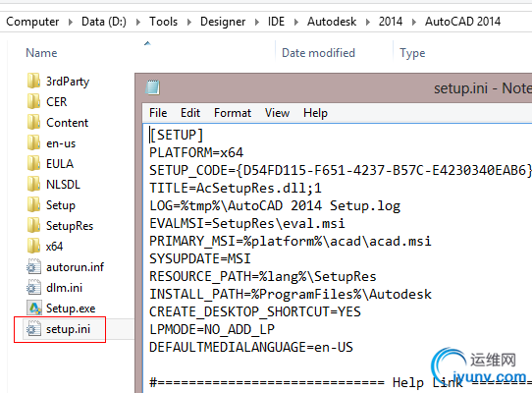532x393 pixels.
Task: Click AutoCAD 2014 in address bar
Action: (x=462, y=22)
